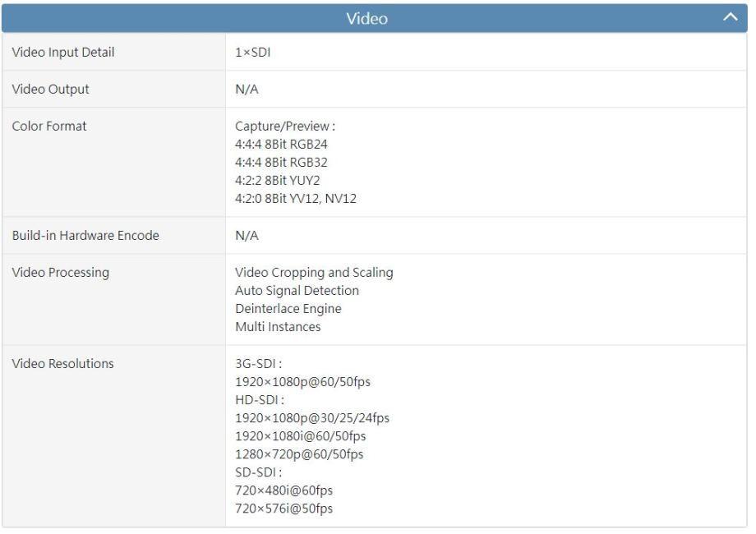Click the Color Format row label
Image resolution: width=756 pixels, height=534 pixels.
pos(50,127)
